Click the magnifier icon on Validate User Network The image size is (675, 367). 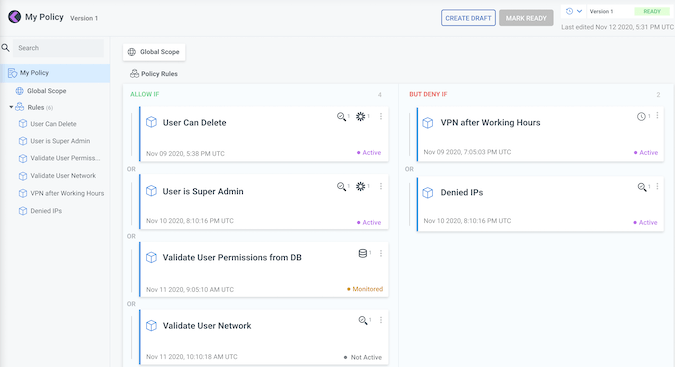click(363, 320)
